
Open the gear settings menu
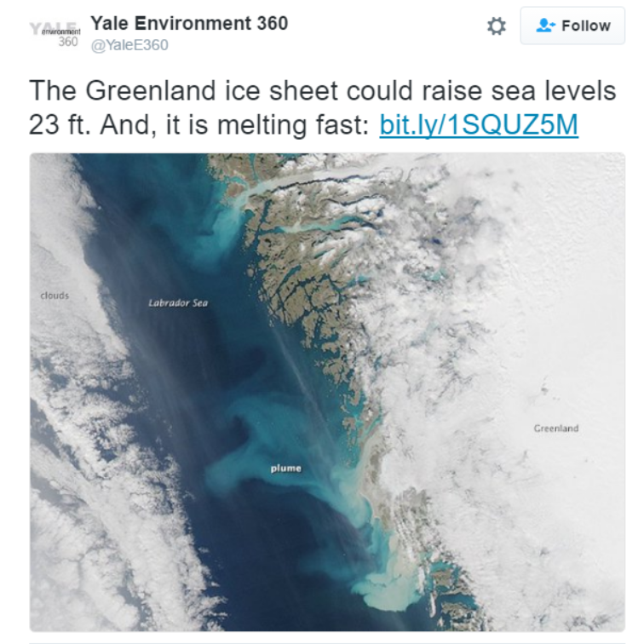[497, 26]
